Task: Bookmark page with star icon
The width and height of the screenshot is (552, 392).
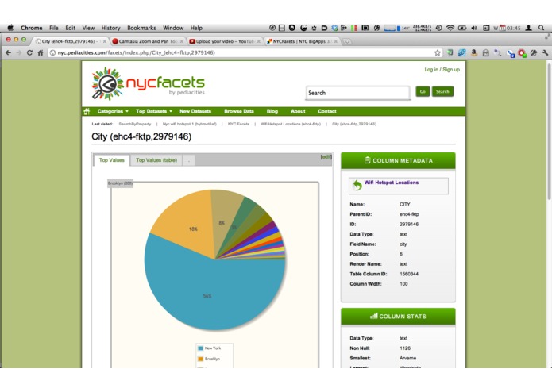Action: [438, 52]
